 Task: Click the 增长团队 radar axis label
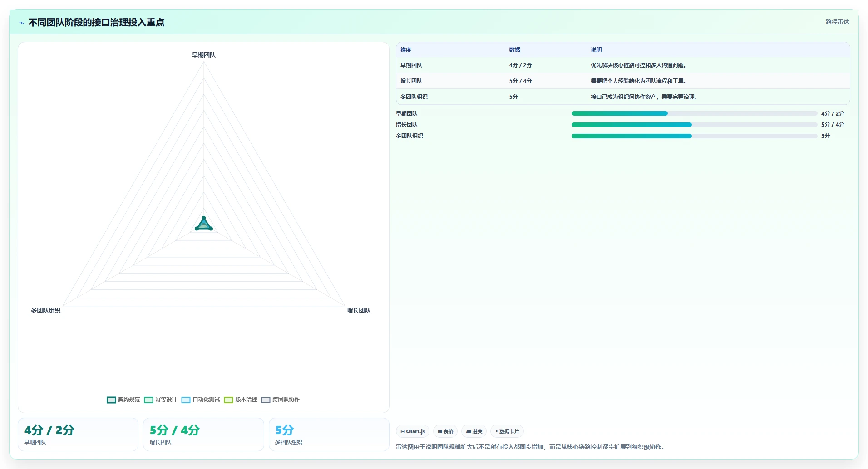tap(359, 310)
